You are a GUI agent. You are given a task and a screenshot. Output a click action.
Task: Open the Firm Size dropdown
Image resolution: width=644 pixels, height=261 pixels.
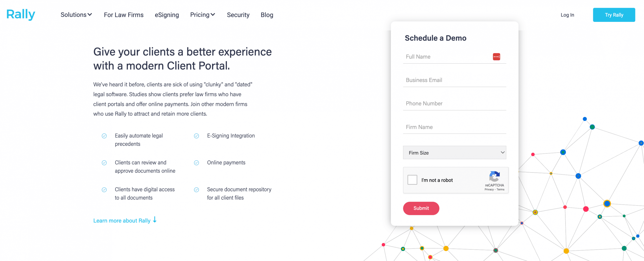pyautogui.click(x=454, y=153)
